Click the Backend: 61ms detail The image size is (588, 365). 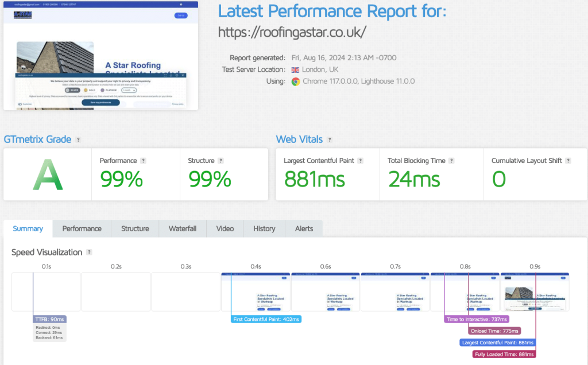[x=49, y=337]
